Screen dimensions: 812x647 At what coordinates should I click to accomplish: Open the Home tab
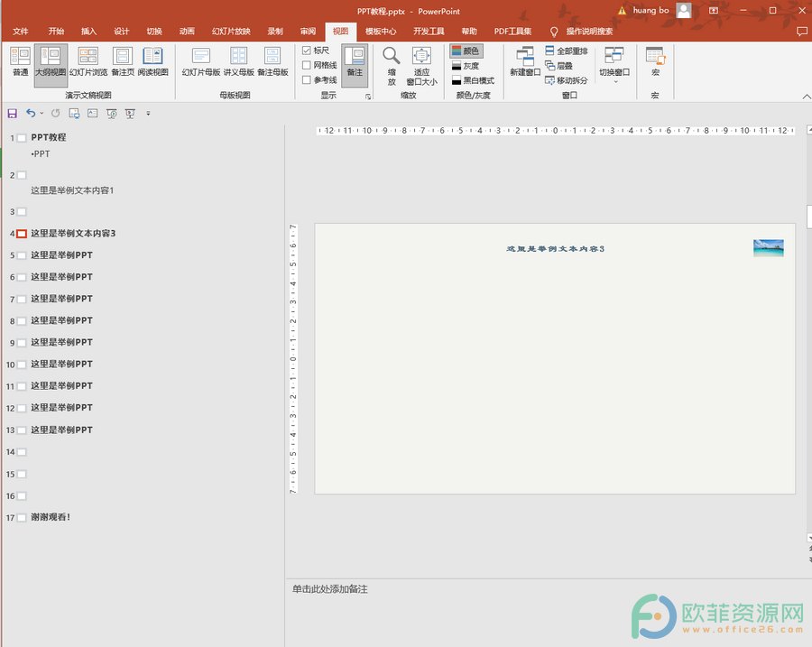point(56,32)
